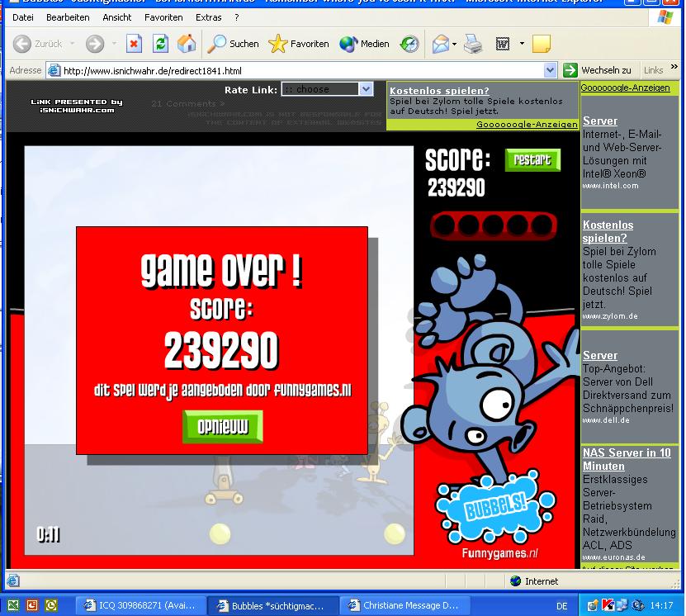Switch to Christiane Message taskbar window
Screen dimensions: 686x616
coord(405,605)
